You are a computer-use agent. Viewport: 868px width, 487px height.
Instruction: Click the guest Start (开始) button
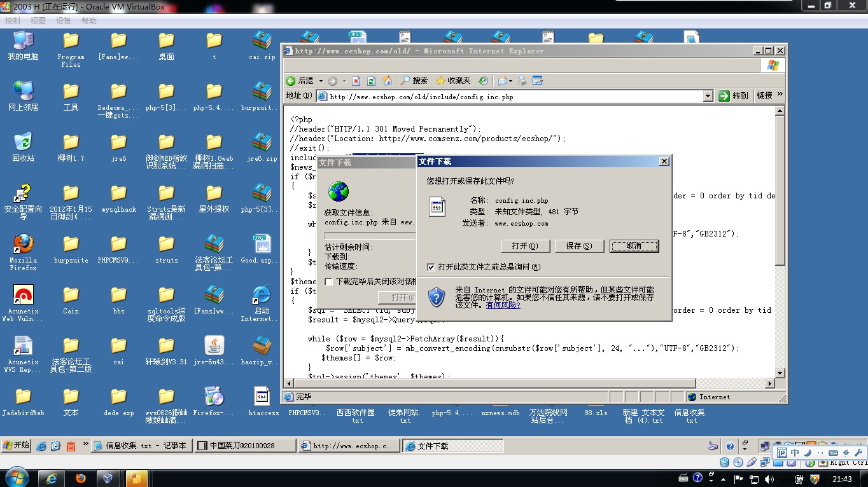[17, 445]
